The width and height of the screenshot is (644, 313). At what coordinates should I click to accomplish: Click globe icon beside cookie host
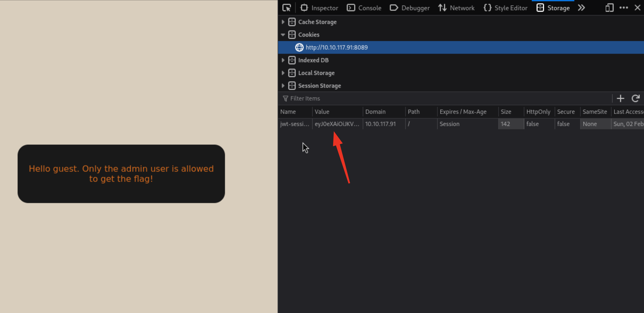pos(299,47)
